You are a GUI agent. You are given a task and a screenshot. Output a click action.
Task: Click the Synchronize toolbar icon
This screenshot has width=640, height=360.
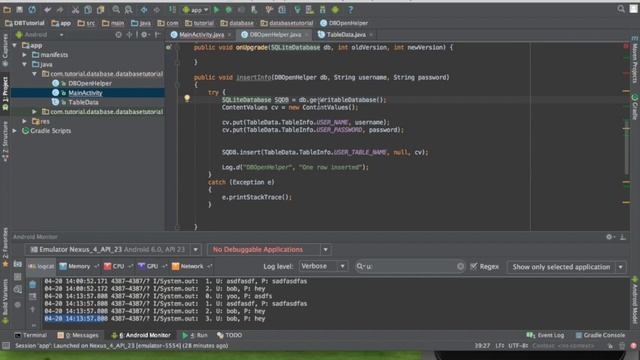pyautogui.click(x=32, y=9)
